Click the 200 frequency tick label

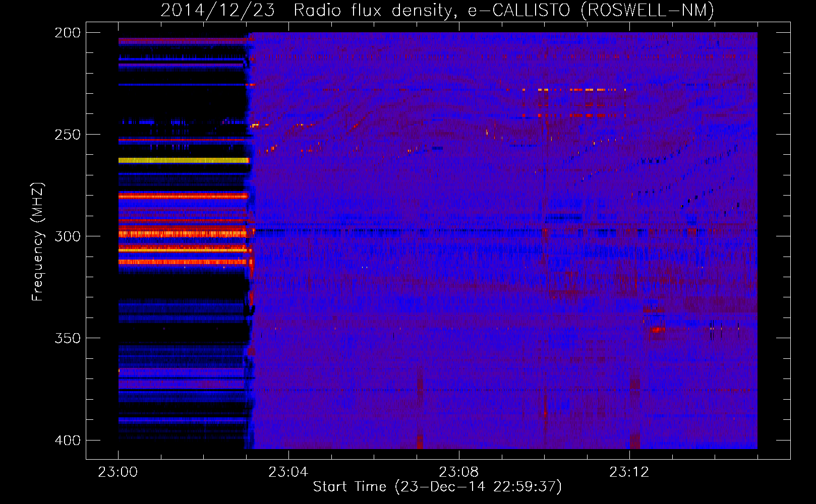tap(68, 33)
